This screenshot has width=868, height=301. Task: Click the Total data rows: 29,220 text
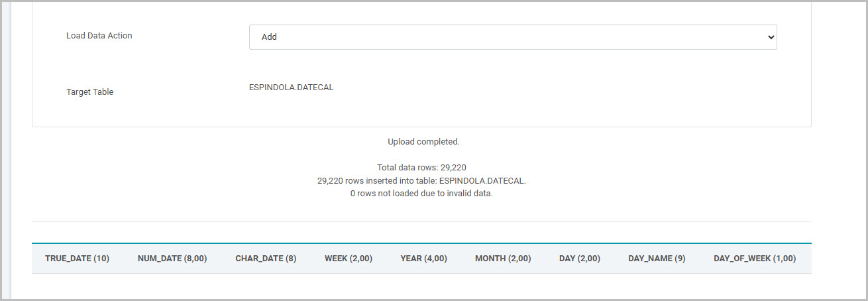[x=423, y=168]
